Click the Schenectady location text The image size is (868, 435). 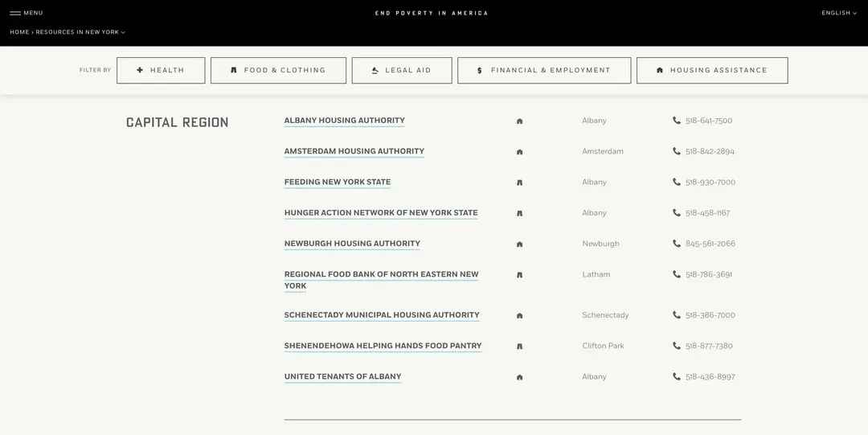click(x=605, y=314)
